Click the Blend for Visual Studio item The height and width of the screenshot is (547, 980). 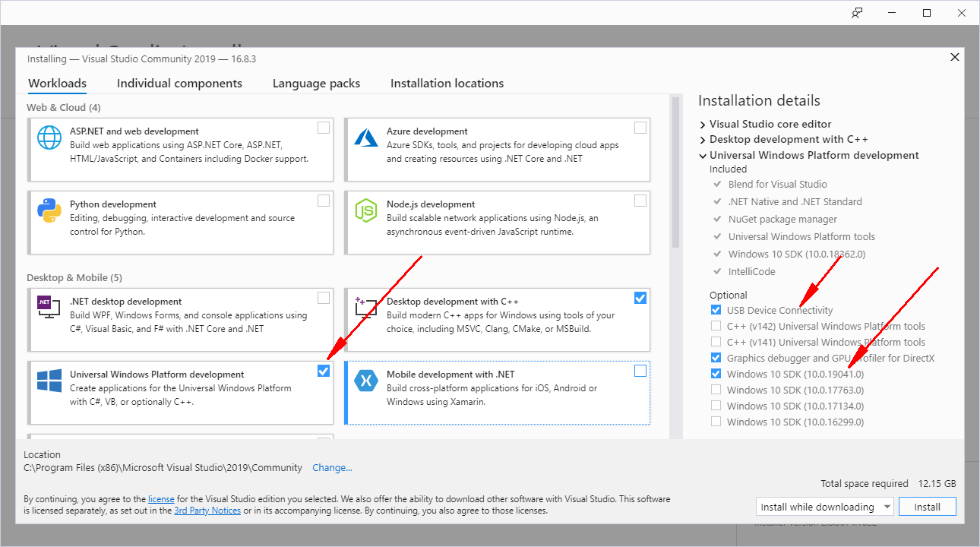(x=778, y=184)
